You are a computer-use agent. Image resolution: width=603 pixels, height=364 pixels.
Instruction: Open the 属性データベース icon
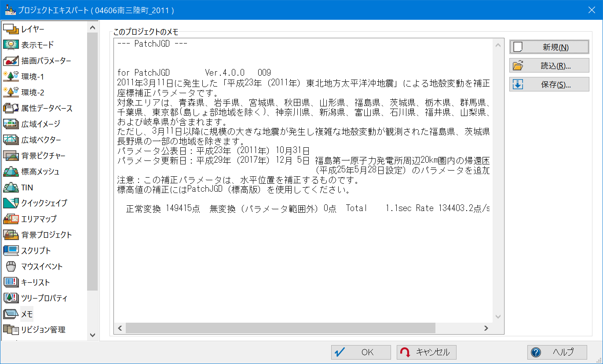(x=11, y=108)
